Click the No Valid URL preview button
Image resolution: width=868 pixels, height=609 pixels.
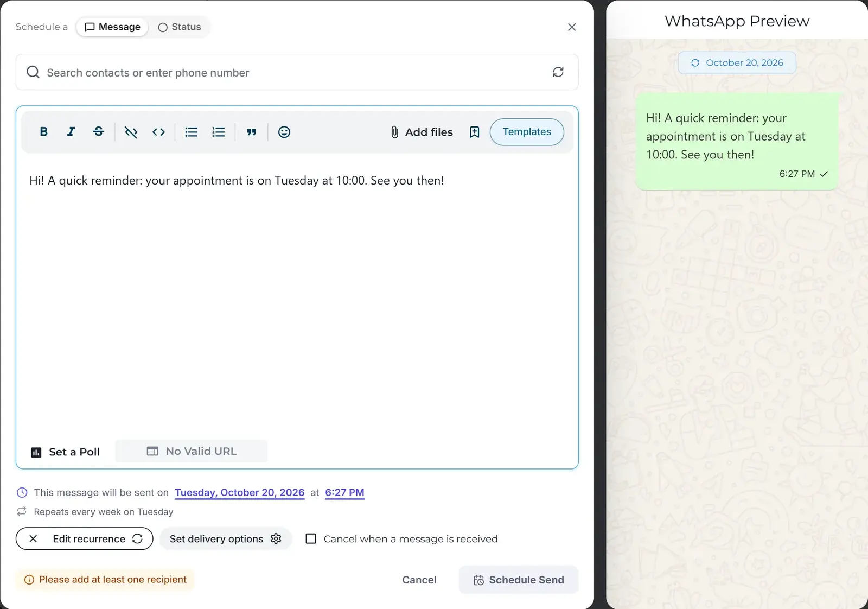192,451
